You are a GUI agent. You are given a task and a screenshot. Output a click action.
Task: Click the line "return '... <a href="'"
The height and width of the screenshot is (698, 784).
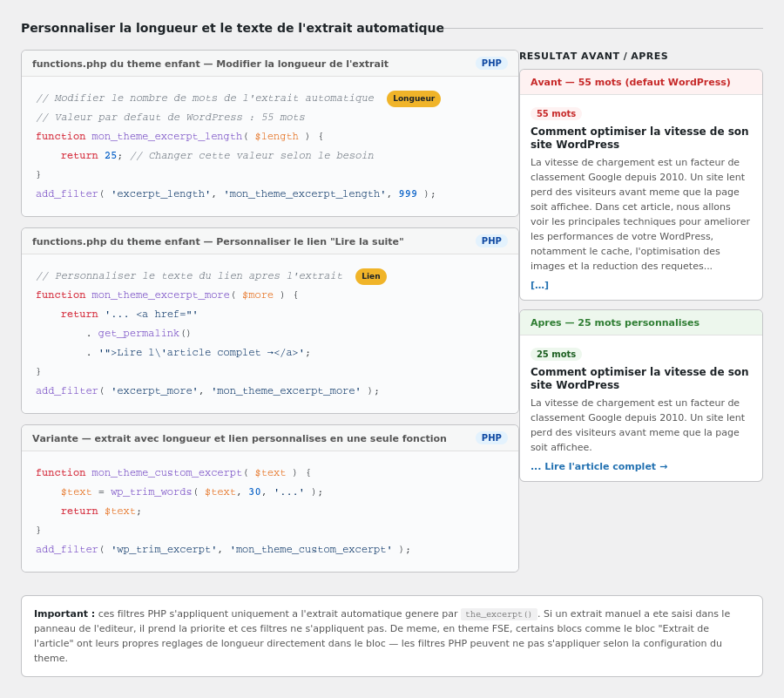tap(130, 314)
